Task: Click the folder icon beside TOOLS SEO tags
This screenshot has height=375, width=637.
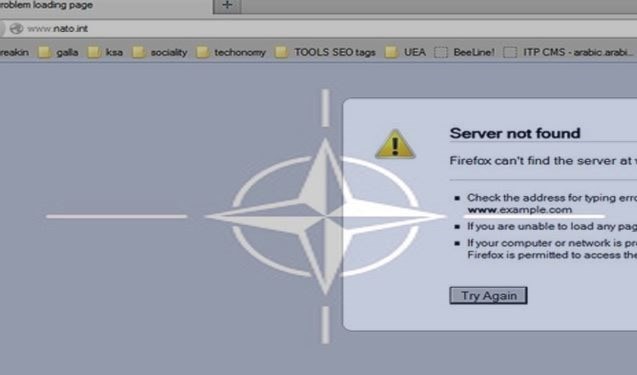Action: tap(281, 52)
